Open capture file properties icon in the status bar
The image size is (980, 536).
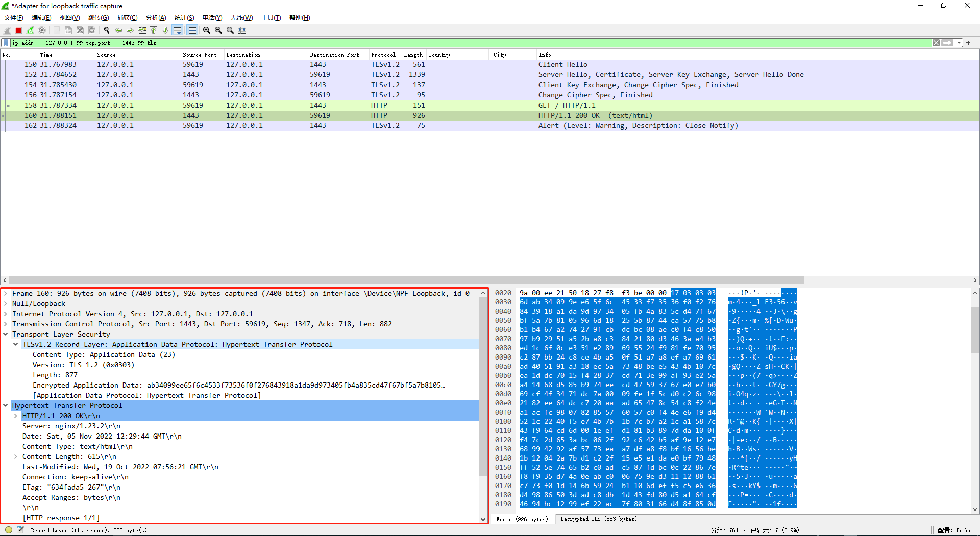pyautogui.click(x=20, y=530)
